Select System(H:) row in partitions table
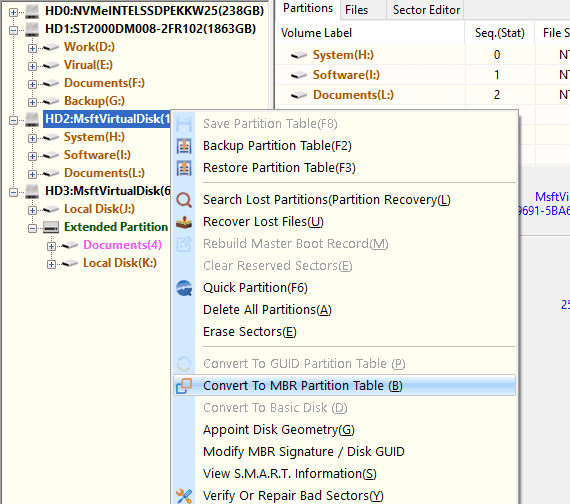This screenshot has width=570, height=504. [423, 55]
